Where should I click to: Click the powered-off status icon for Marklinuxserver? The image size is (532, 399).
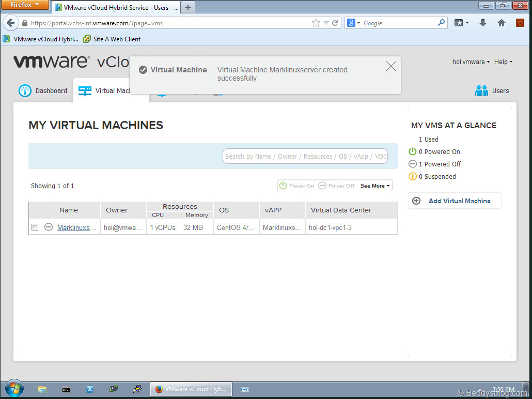click(x=49, y=227)
